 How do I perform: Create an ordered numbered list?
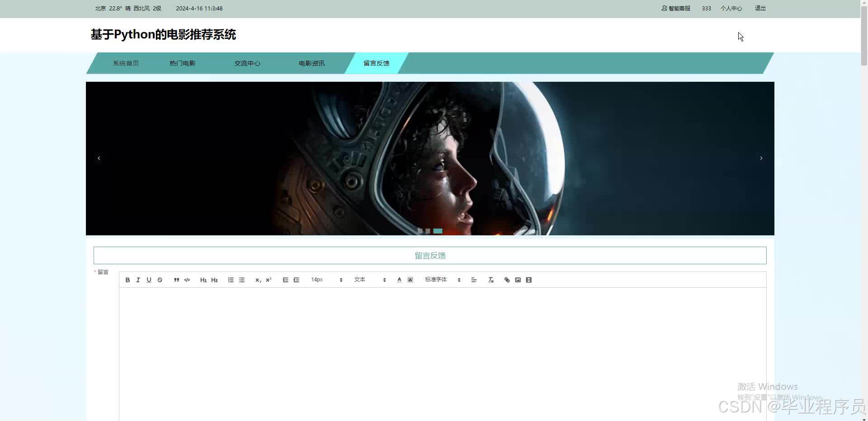[231, 280]
